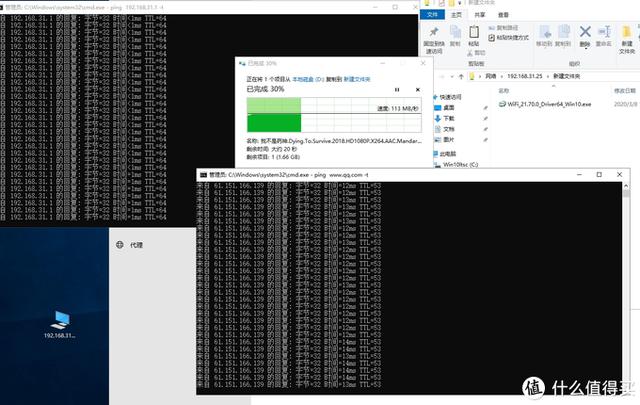The image size is (640, 405).
Task: Click the 复制 copy icon in ribbon
Action: click(x=455, y=32)
